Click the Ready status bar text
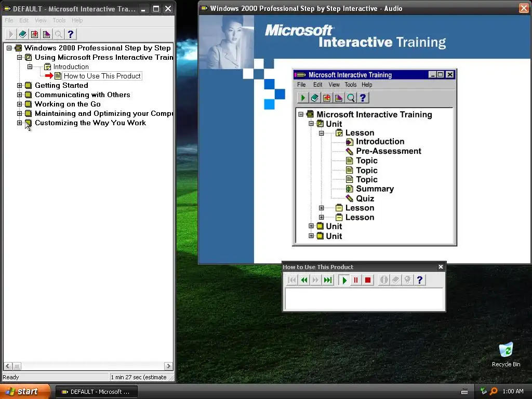532x399 pixels. (x=11, y=377)
